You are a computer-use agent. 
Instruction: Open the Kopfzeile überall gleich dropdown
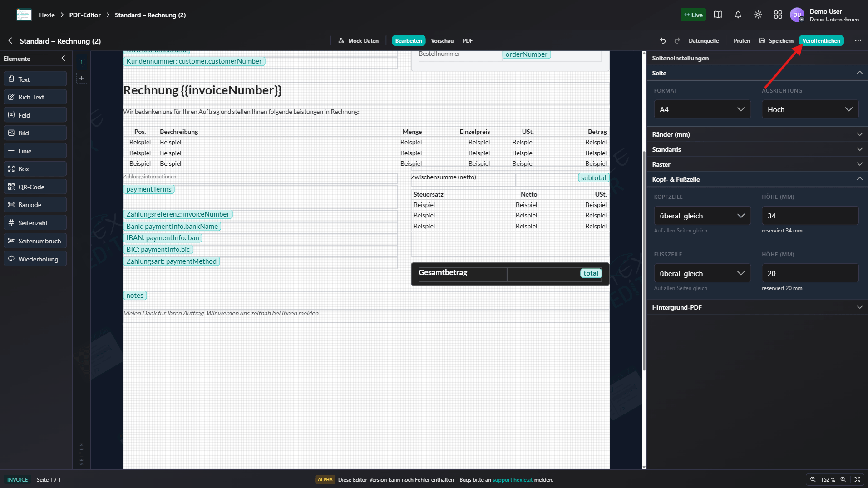point(702,216)
